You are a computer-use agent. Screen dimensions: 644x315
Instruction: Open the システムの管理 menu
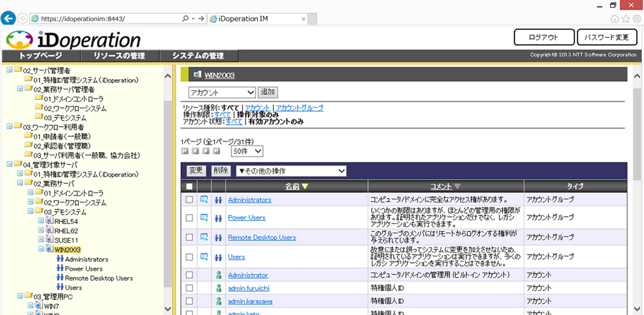point(198,57)
